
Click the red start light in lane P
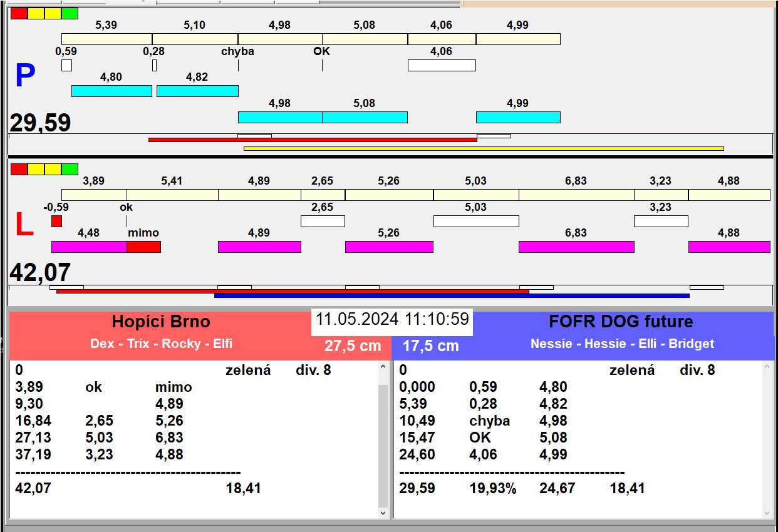coord(19,13)
